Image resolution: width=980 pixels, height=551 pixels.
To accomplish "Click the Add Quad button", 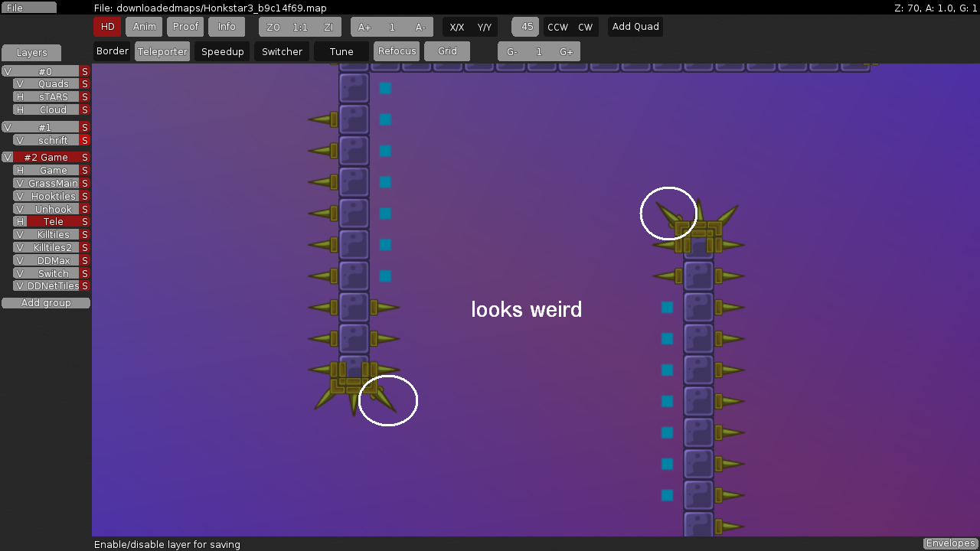I will click(x=635, y=26).
